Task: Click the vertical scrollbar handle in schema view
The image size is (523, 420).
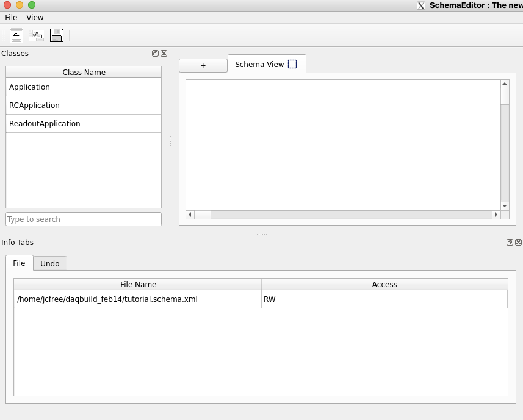Action: click(x=505, y=96)
